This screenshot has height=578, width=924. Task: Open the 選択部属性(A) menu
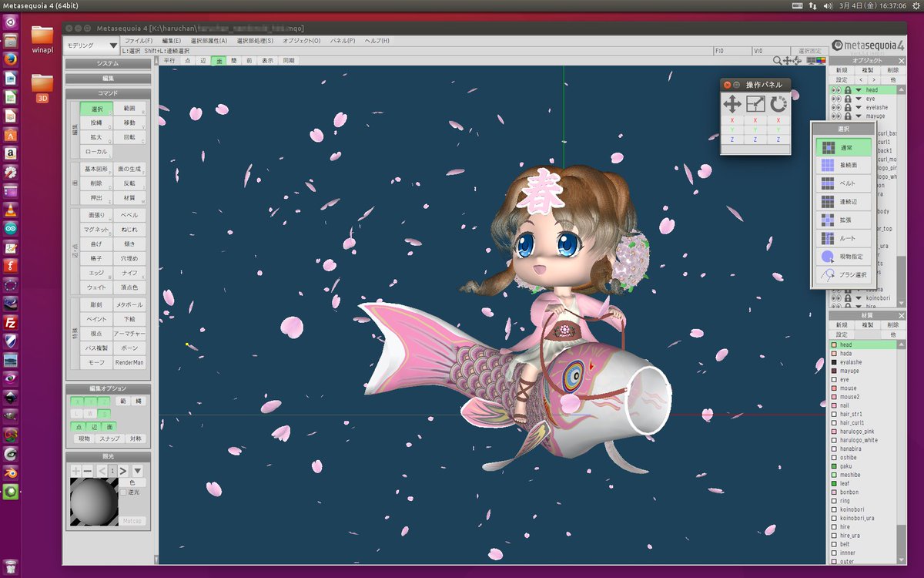pyautogui.click(x=209, y=40)
